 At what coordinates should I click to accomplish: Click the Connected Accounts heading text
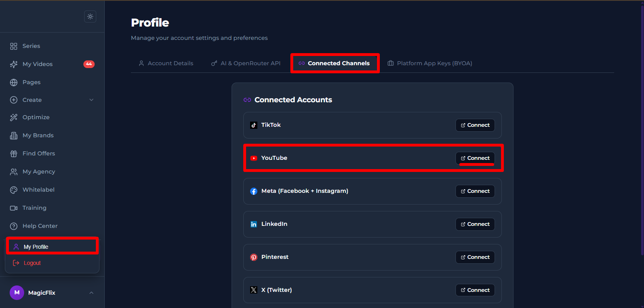coord(293,100)
